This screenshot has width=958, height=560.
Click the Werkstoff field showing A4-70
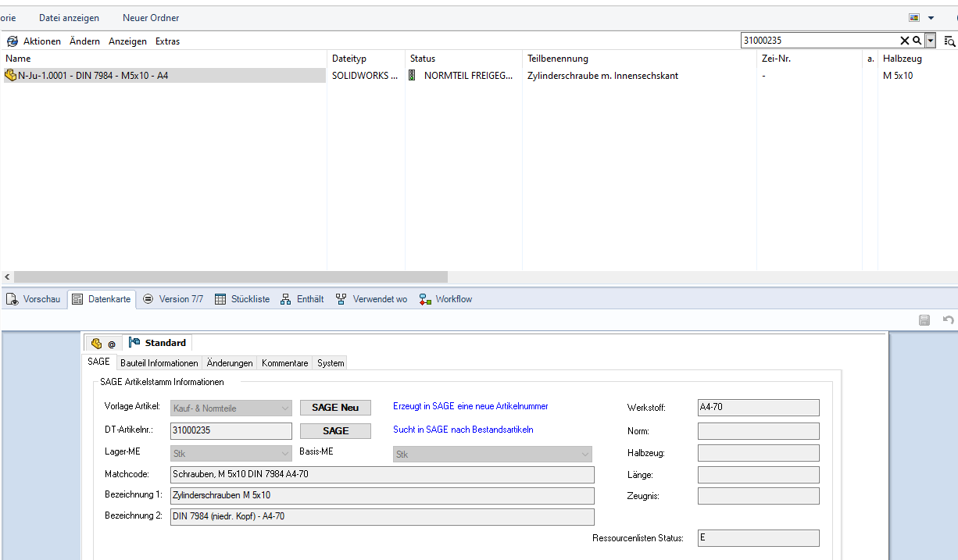click(x=758, y=408)
